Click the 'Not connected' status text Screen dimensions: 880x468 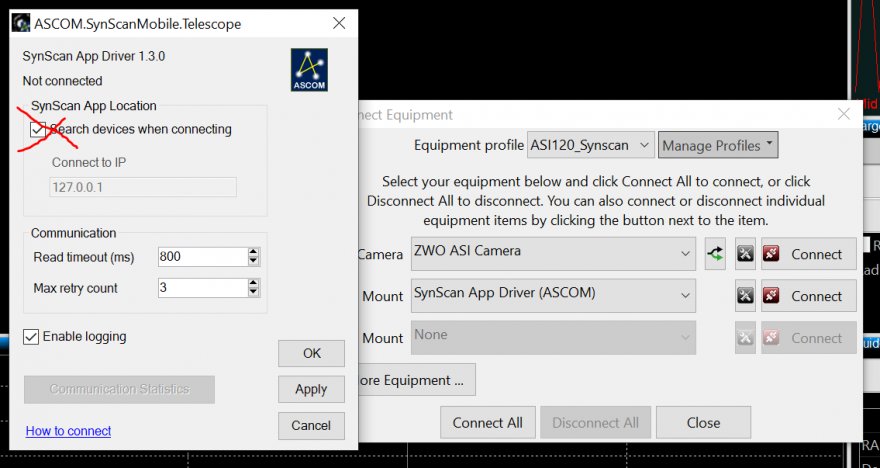[x=62, y=81]
